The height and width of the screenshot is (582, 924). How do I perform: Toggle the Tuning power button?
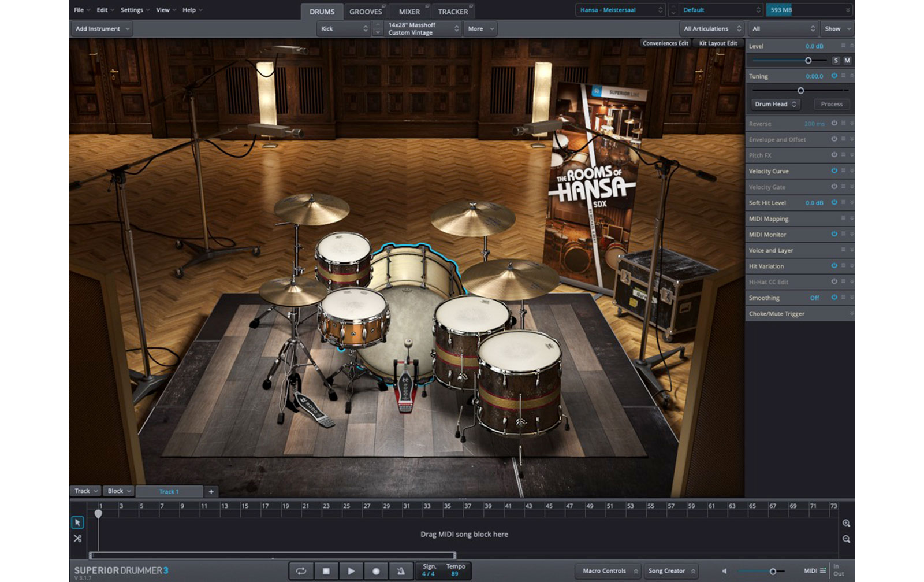click(x=834, y=76)
